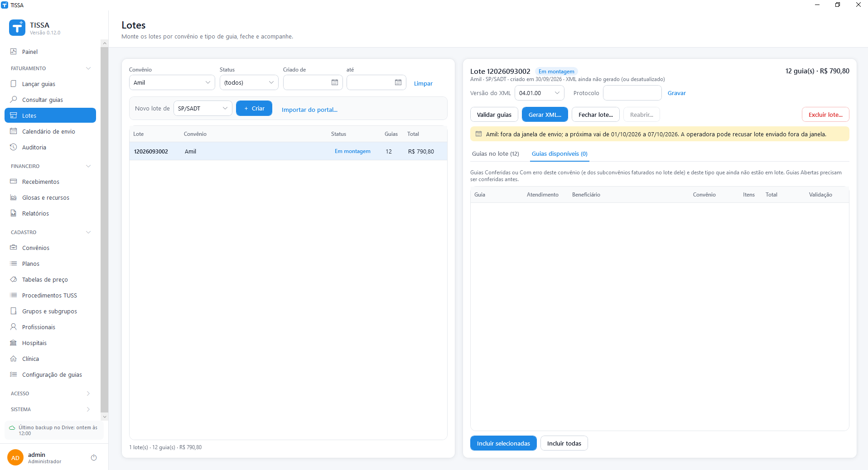Click the Lançar guias document icon
868x470 pixels.
click(14, 84)
